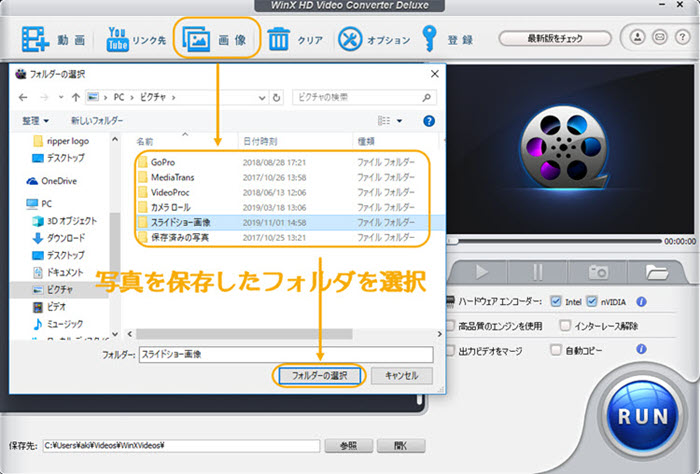Click the image (画像) slideshow icon
Viewport: 700px width, 474px height.
pyautogui.click(x=196, y=39)
